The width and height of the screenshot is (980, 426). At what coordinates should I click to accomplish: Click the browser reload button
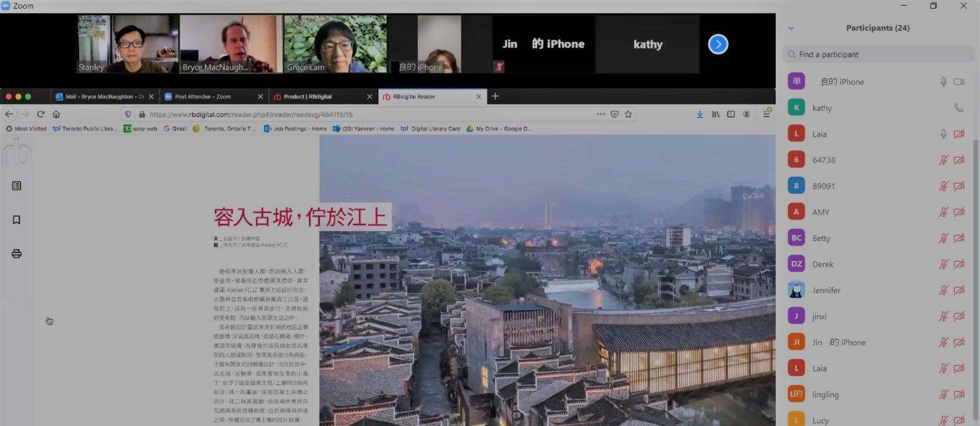click(41, 114)
